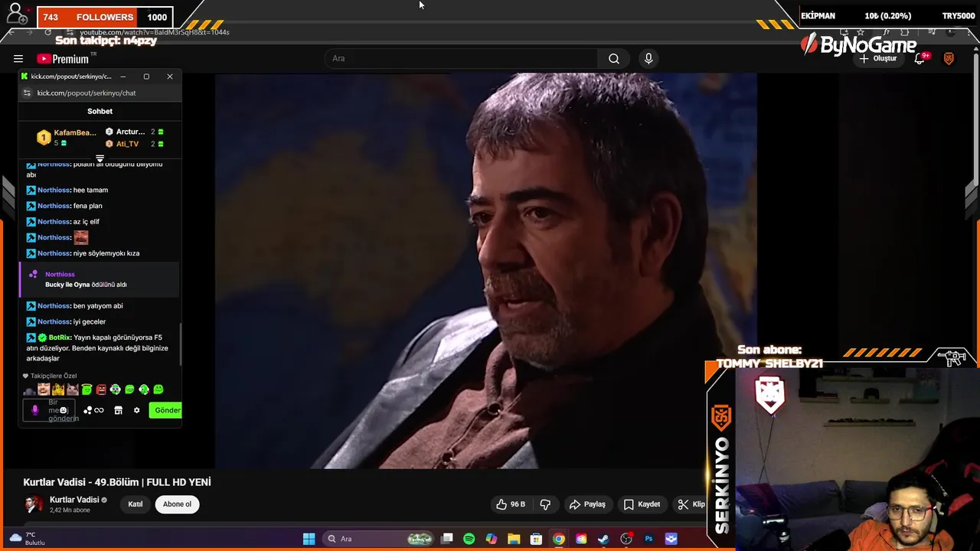Click 'Bucky ile Oyna ödülünü aldı' notice
The image size is (980, 551).
tap(86, 285)
